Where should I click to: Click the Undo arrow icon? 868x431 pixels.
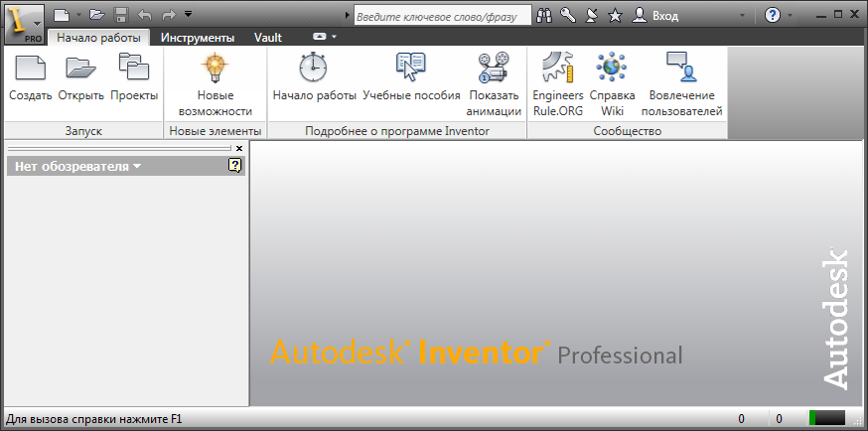pos(144,16)
